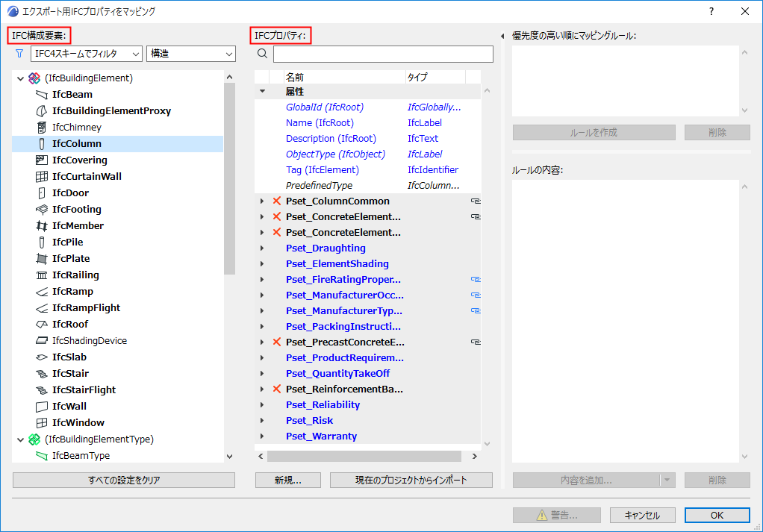The height and width of the screenshot is (532, 763).
Task: Click the link icon beside Pset_FireRatingProper...
Action: 476,279
